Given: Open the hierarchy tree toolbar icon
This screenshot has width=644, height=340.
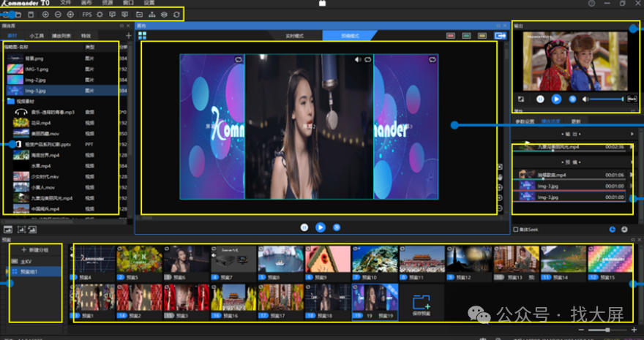Looking at the screenshot, I should (152, 15).
